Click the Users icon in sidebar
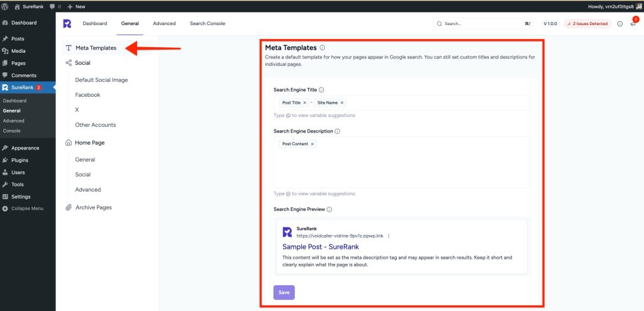Screen dimensions: 644x311 5,172
